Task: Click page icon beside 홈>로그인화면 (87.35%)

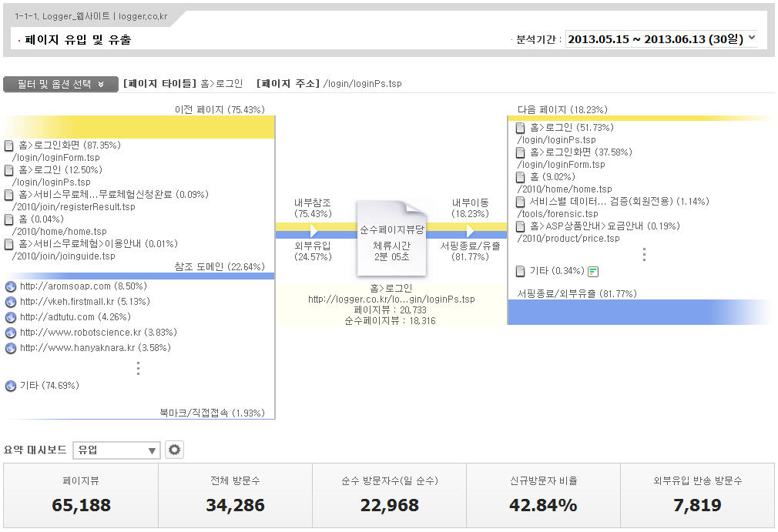Action: [x=9, y=146]
